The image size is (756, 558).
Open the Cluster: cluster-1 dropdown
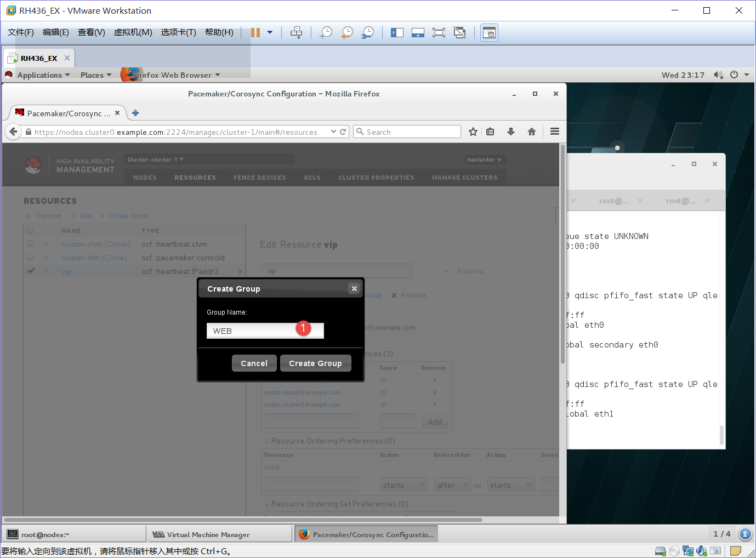tap(156, 160)
